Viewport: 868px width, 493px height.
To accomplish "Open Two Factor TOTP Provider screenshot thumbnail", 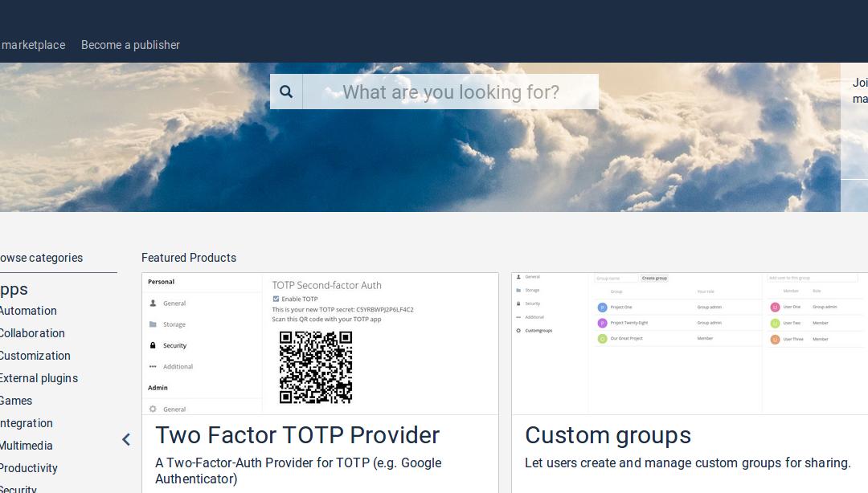I will click(x=320, y=344).
